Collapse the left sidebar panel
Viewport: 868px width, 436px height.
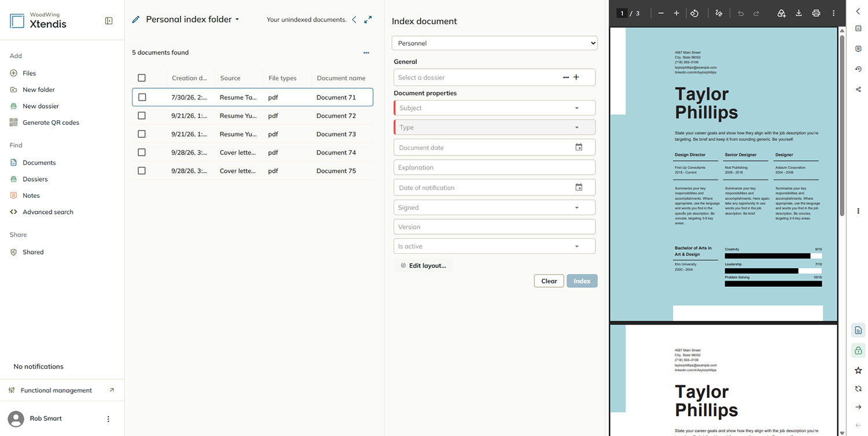click(109, 21)
